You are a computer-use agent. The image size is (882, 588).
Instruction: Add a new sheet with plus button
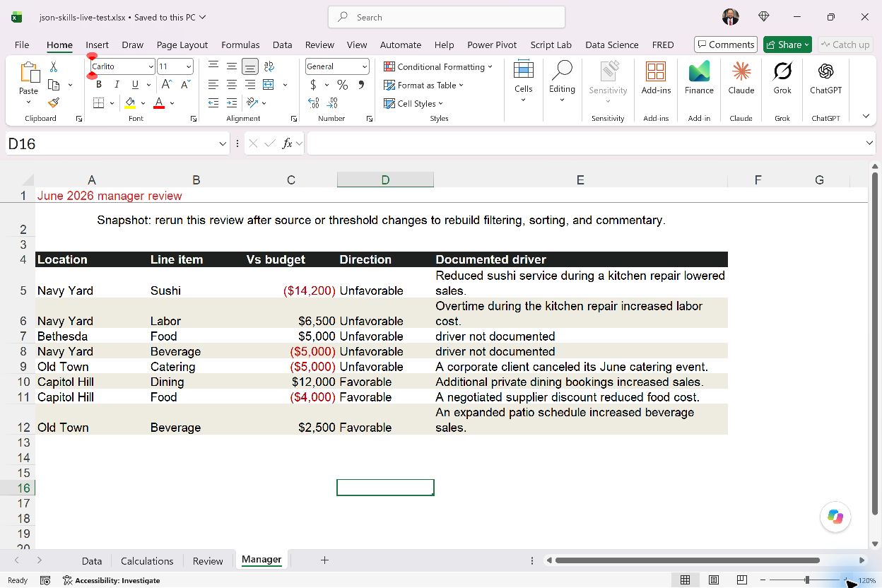click(324, 560)
